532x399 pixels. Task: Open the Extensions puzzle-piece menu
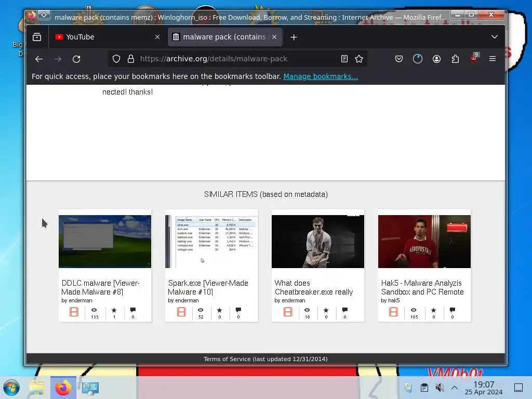click(x=455, y=59)
